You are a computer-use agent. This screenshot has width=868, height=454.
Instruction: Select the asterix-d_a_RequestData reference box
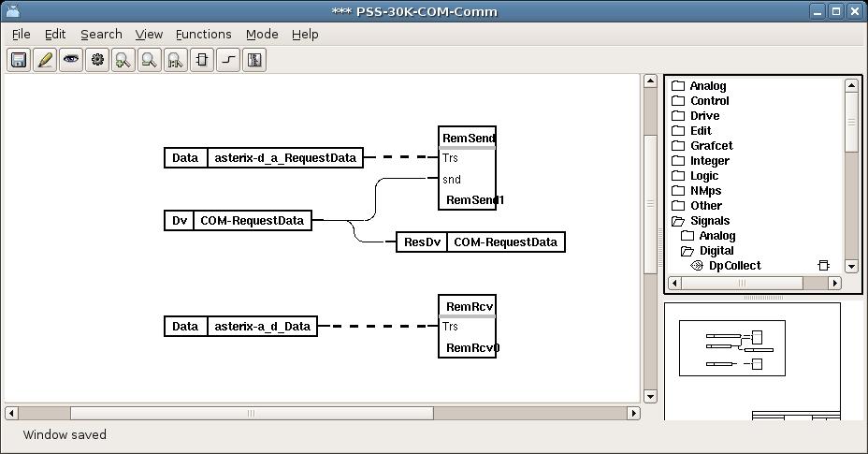(x=264, y=158)
